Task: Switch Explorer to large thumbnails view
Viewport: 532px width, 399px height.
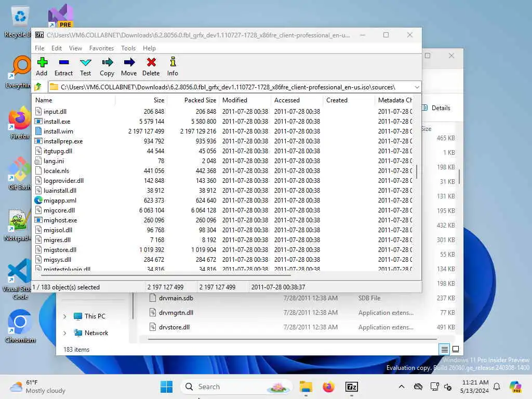Action: (456, 349)
